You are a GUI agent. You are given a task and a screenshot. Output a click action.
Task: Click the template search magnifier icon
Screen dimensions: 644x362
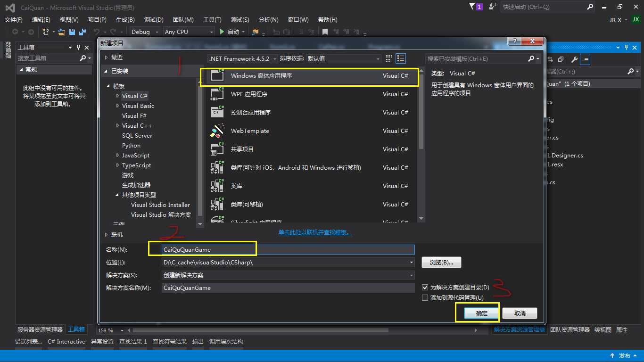[x=531, y=58]
